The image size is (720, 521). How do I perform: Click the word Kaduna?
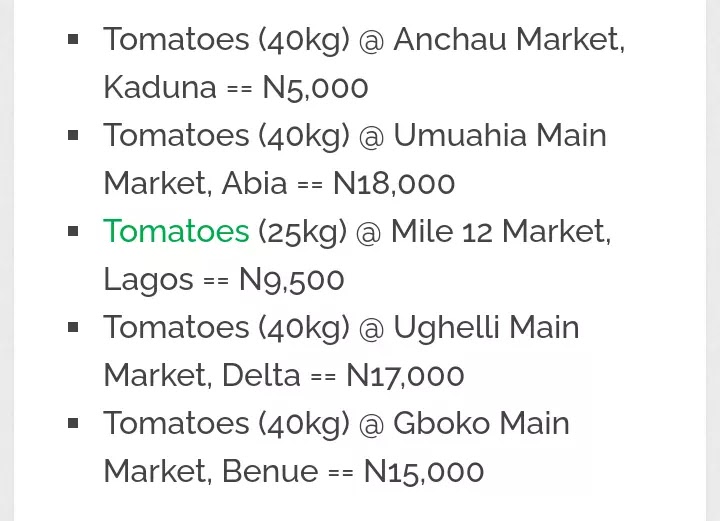160,88
